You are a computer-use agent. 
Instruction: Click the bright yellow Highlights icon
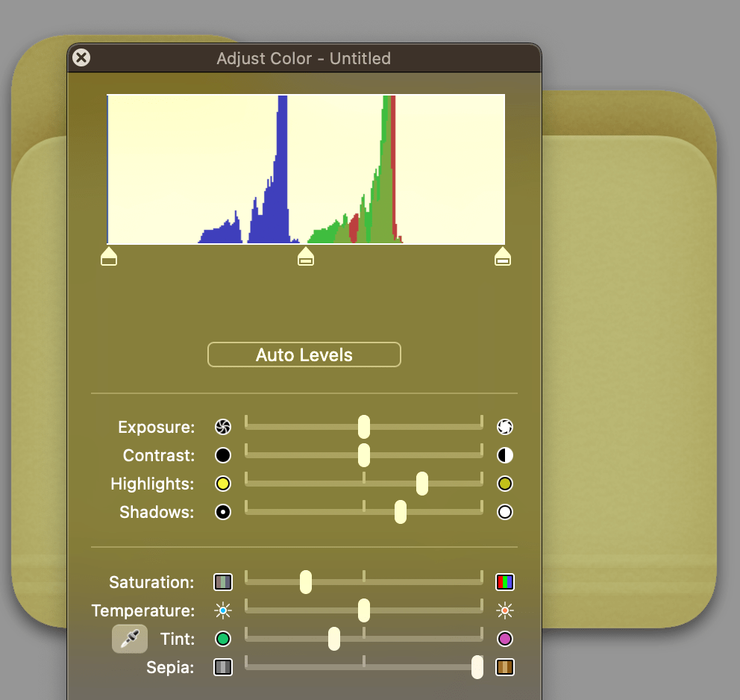coord(223,484)
